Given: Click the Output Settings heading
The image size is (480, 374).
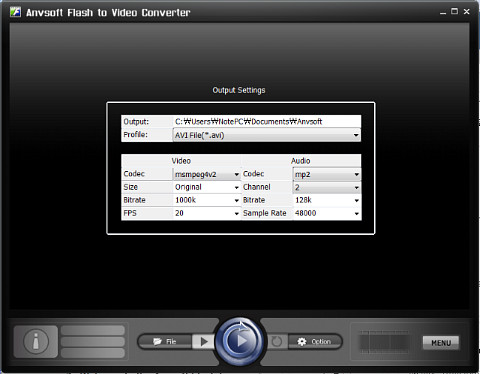Looking at the screenshot, I should coord(239,90).
